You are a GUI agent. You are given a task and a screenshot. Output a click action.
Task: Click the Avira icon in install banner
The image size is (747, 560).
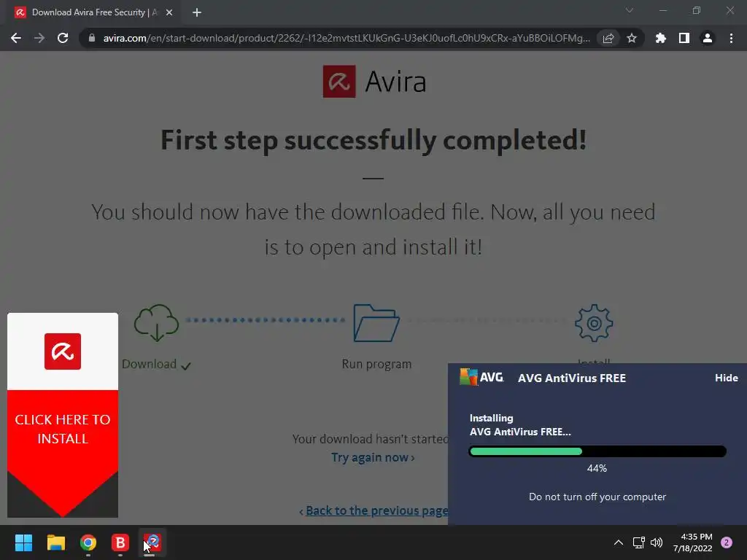pyautogui.click(x=63, y=351)
